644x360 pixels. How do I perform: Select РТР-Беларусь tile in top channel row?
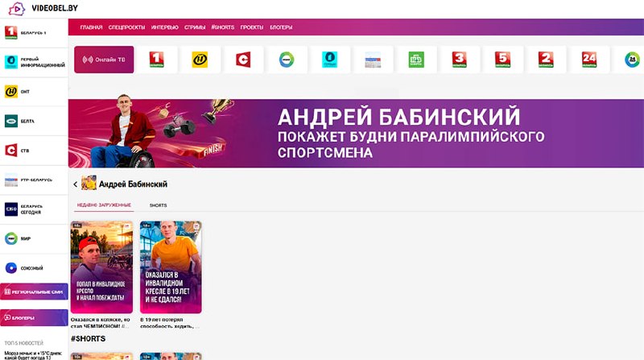pos(373,60)
